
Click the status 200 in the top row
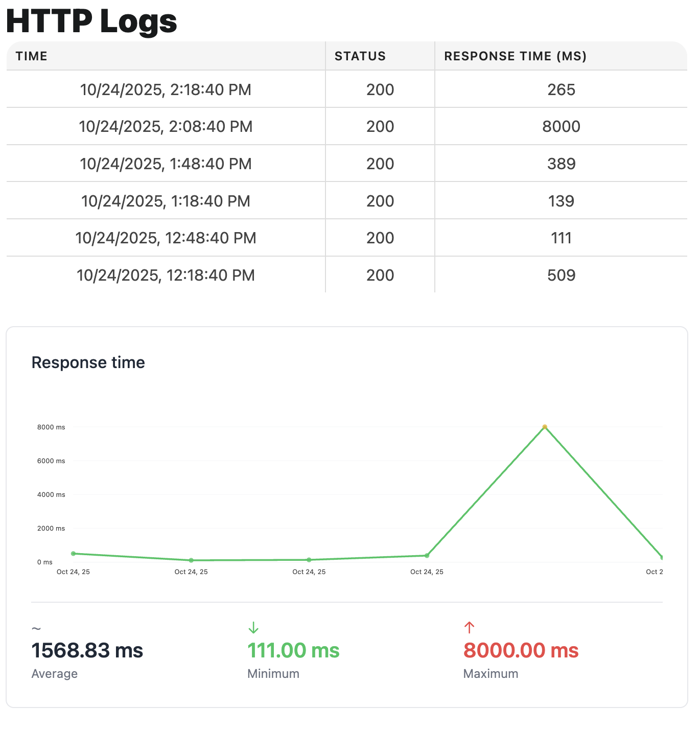tap(380, 89)
